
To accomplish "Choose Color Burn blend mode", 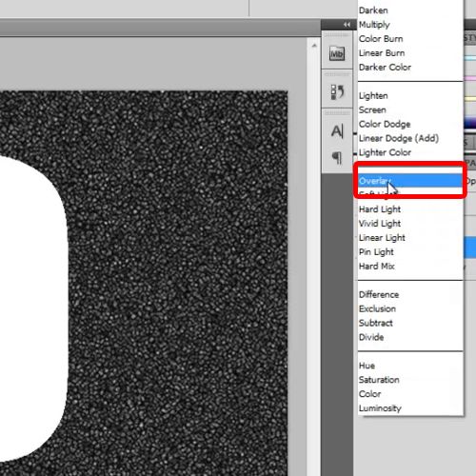I will 381,39.
